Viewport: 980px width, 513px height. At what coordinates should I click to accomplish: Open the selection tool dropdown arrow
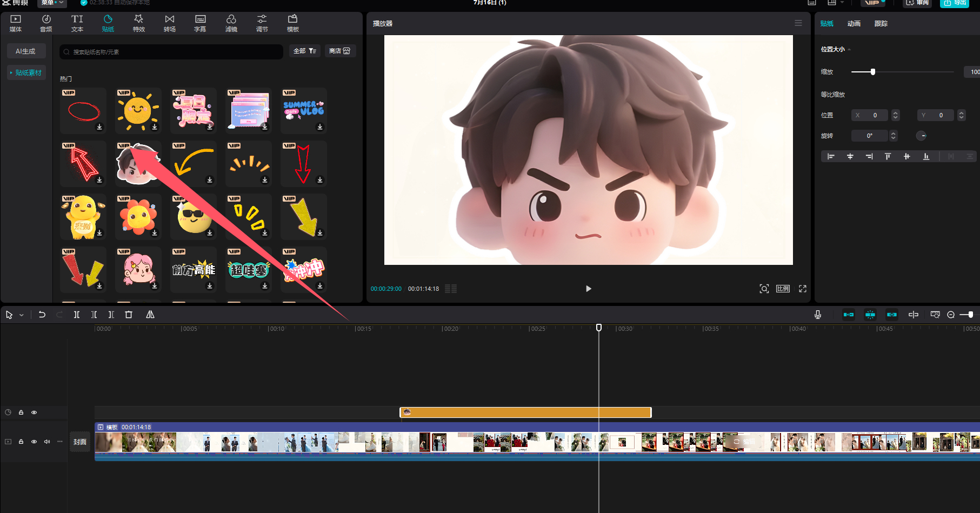(x=22, y=315)
